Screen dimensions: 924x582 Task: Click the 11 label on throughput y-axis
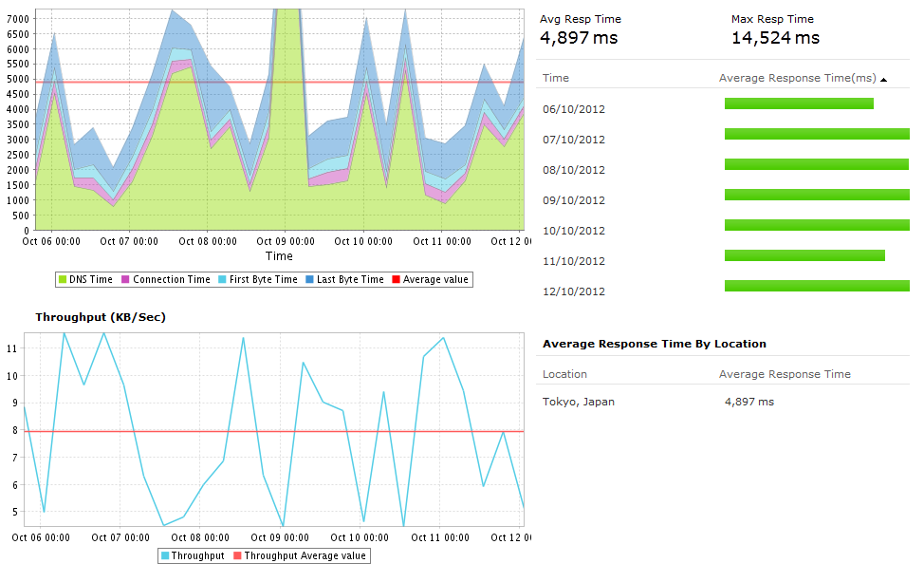[11, 348]
